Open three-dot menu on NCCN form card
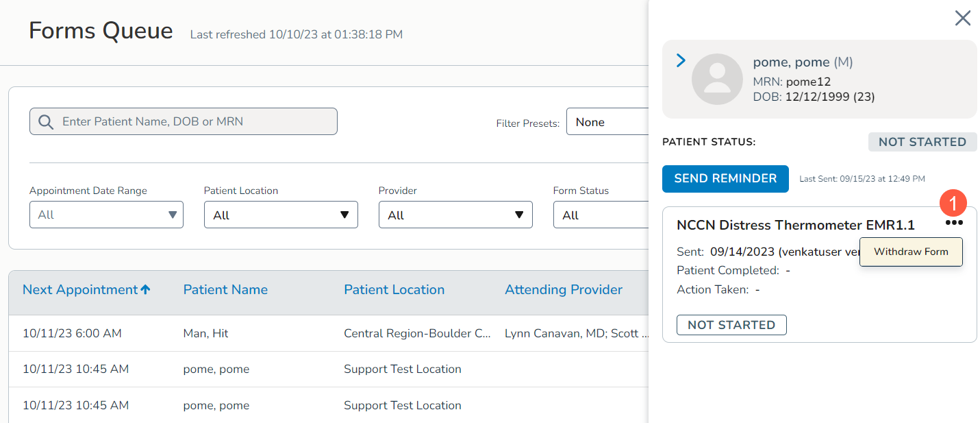The image size is (980, 423). (953, 223)
